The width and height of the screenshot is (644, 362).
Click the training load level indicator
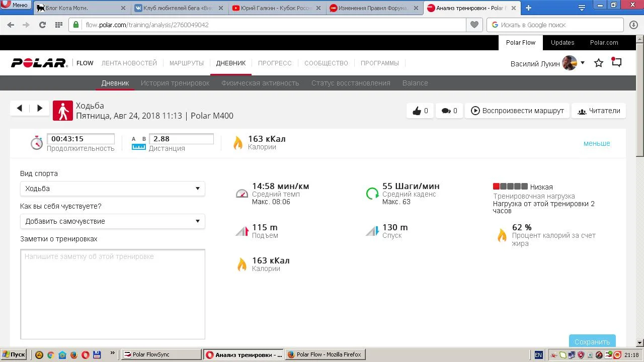(x=510, y=187)
